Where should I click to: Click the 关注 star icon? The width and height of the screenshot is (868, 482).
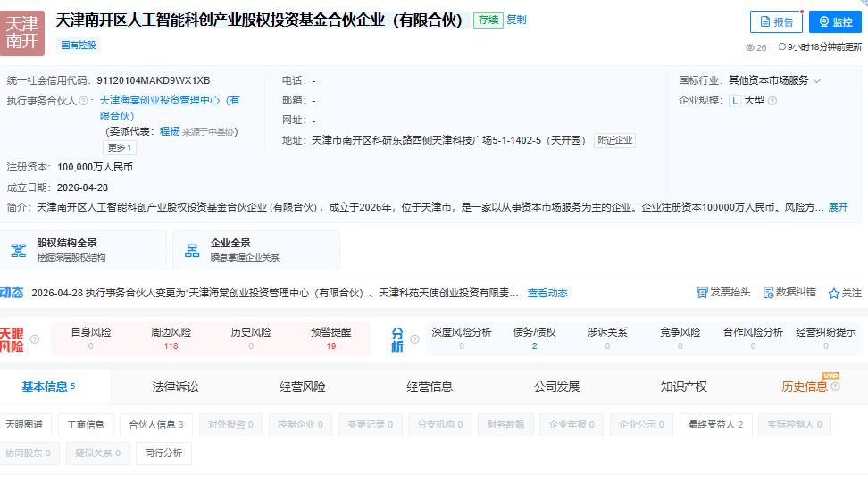[x=834, y=294]
